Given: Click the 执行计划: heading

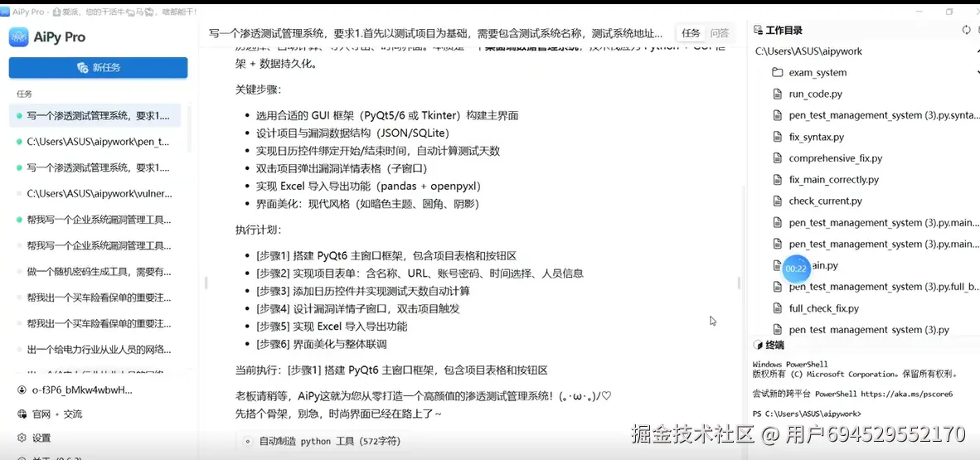Looking at the screenshot, I should 258,230.
